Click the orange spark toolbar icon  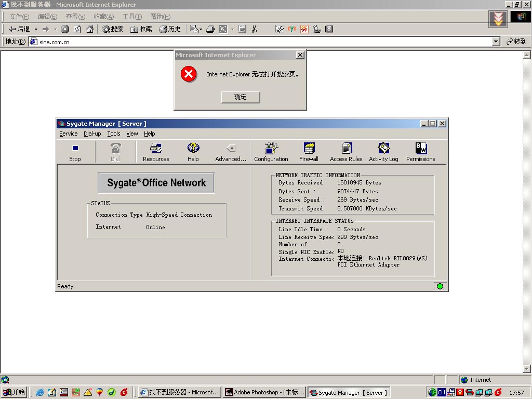304,29
